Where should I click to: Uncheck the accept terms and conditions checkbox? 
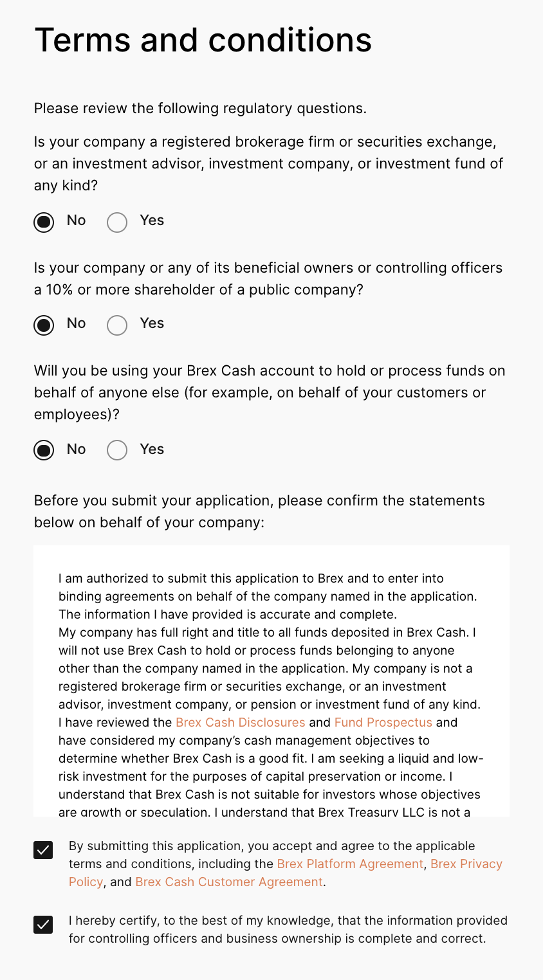[x=43, y=851]
